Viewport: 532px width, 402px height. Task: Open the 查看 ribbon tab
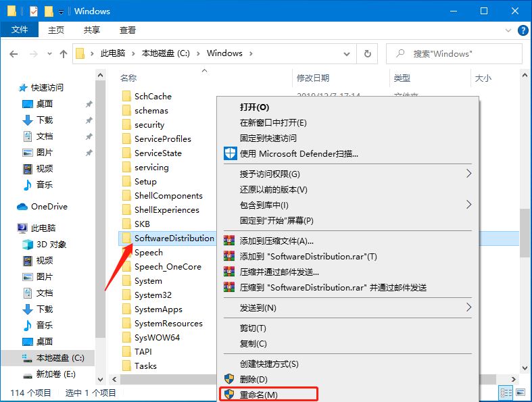coord(128,30)
